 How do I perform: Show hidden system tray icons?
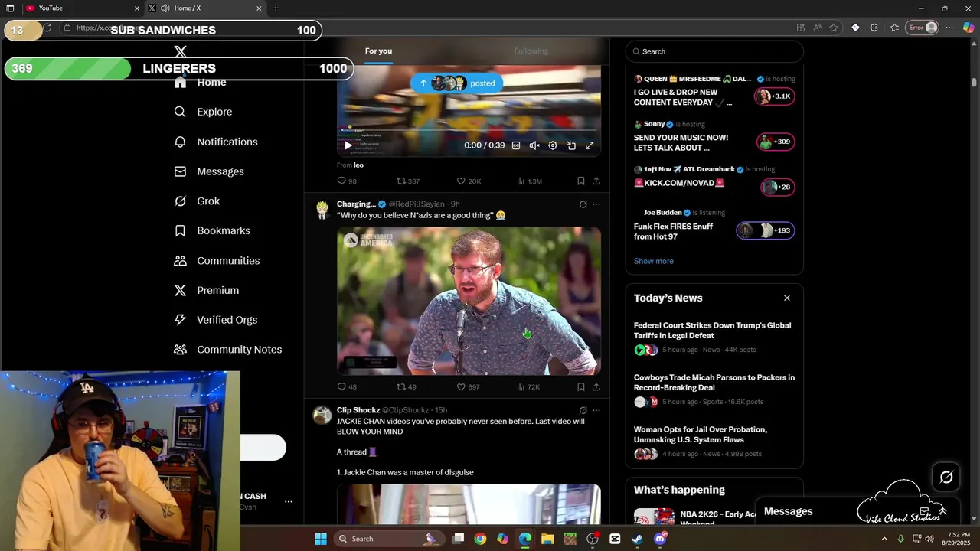click(884, 539)
